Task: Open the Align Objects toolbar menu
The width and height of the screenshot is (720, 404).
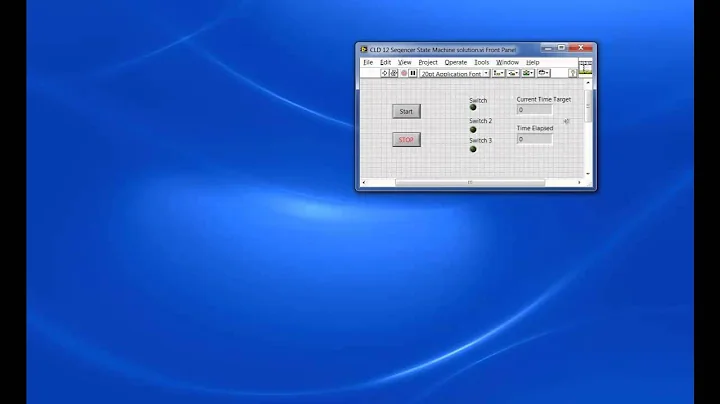Action: [x=498, y=73]
